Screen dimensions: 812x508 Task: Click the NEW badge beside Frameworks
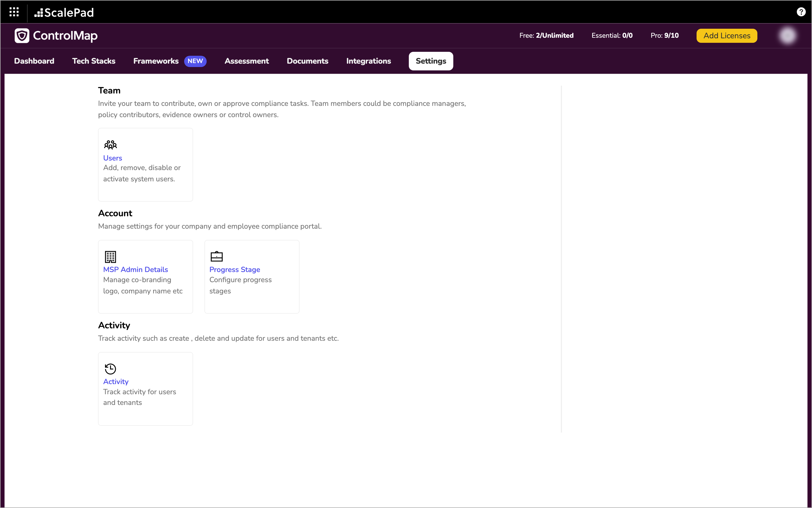point(195,61)
